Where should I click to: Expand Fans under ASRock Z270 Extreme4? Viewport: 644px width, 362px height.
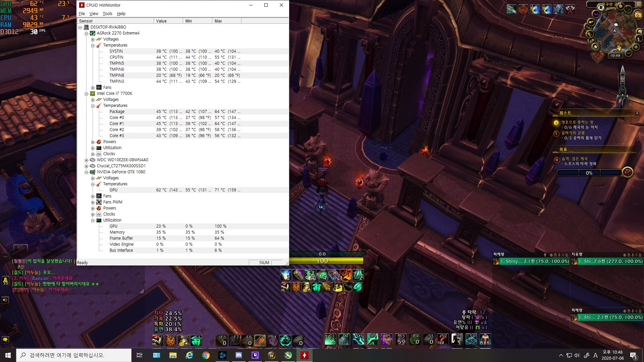click(93, 87)
